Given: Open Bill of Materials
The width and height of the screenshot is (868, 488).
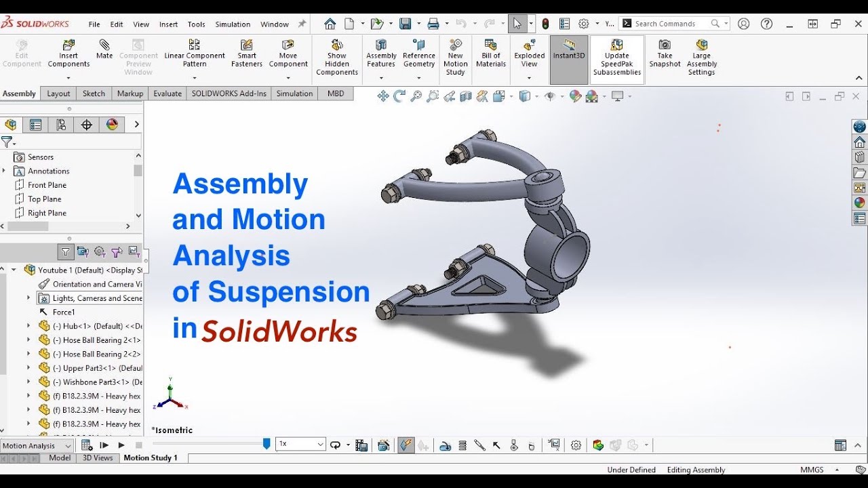Looking at the screenshot, I should (x=491, y=53).
